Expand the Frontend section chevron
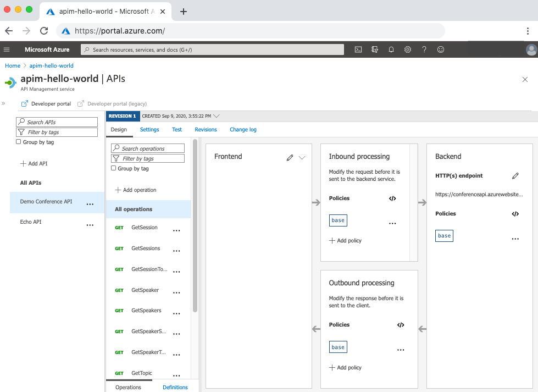 [302, 158]
